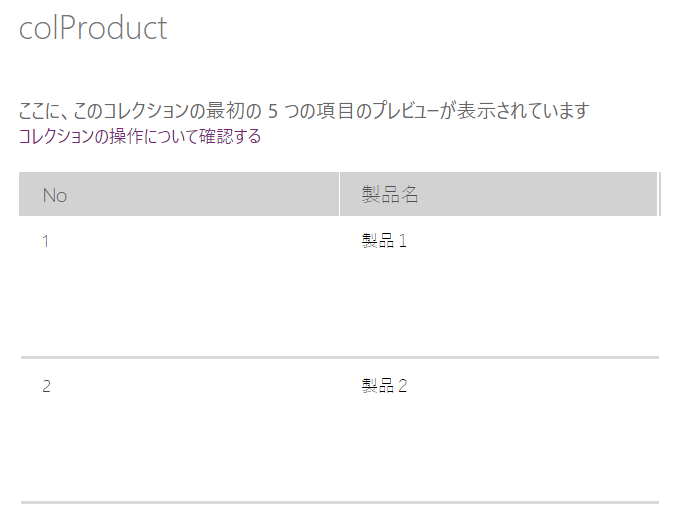The image size is (700, 527).
Task: Click the "2" value in the No column
Action: tap(46, 386)
